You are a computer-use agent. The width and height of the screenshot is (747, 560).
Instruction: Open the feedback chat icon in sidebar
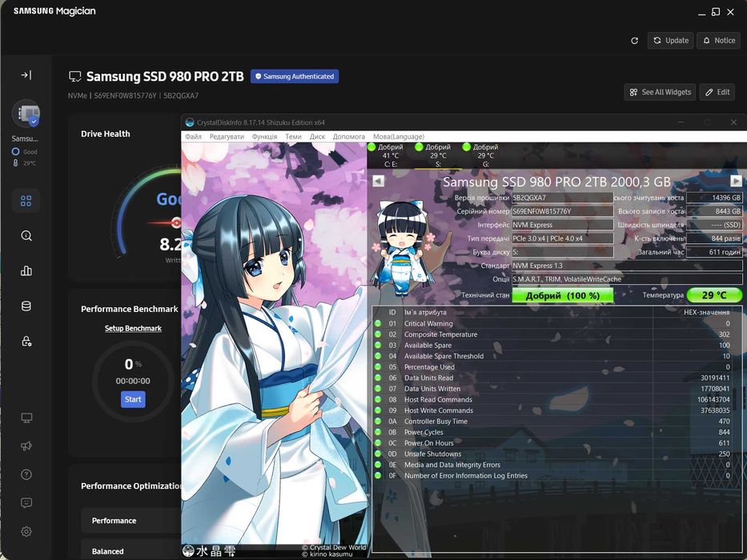(x=26, y=503)
